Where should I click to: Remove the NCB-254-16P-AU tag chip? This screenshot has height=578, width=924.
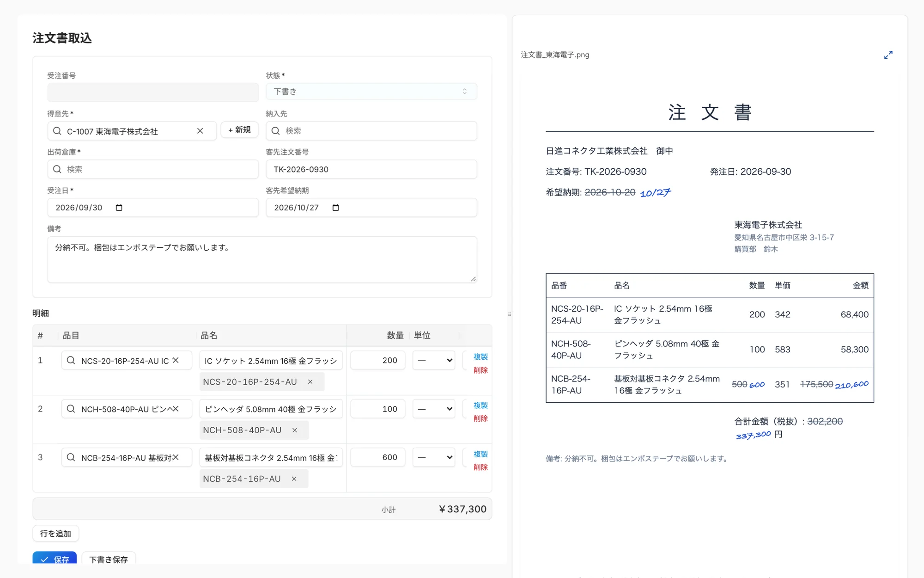pos(294,479)
